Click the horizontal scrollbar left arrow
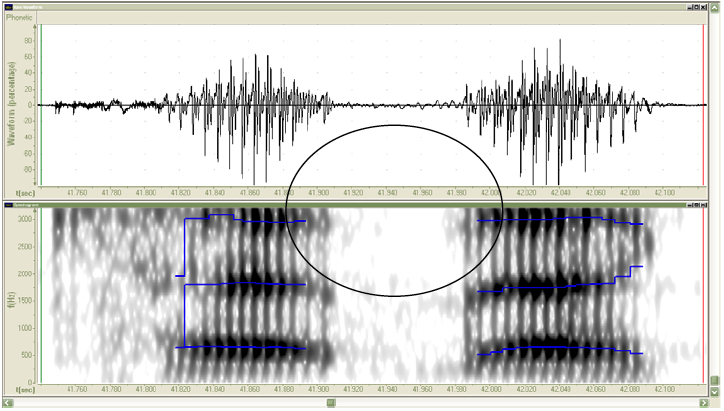Image resolution: width=724 pixels, height=411 pixels. [x=8, y=403]
